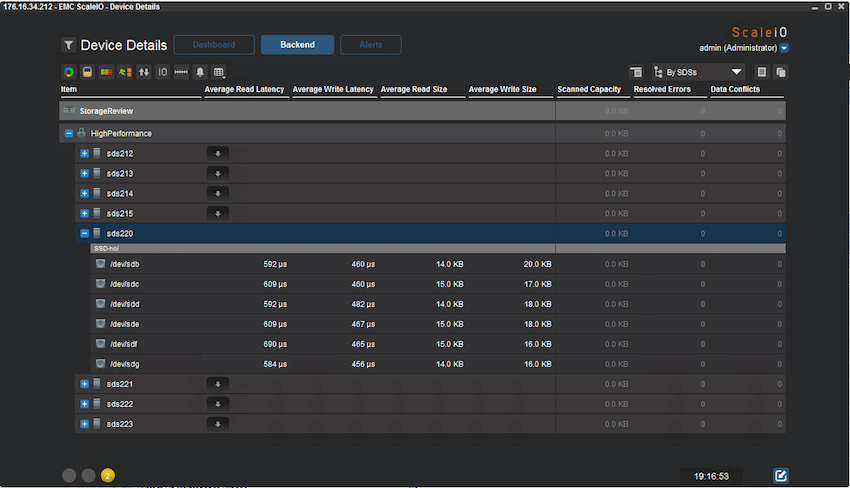The image size is (850, 488).
Task: Select the green-orange-red blocks toolbar icon
Action: (x=106, y=72)
